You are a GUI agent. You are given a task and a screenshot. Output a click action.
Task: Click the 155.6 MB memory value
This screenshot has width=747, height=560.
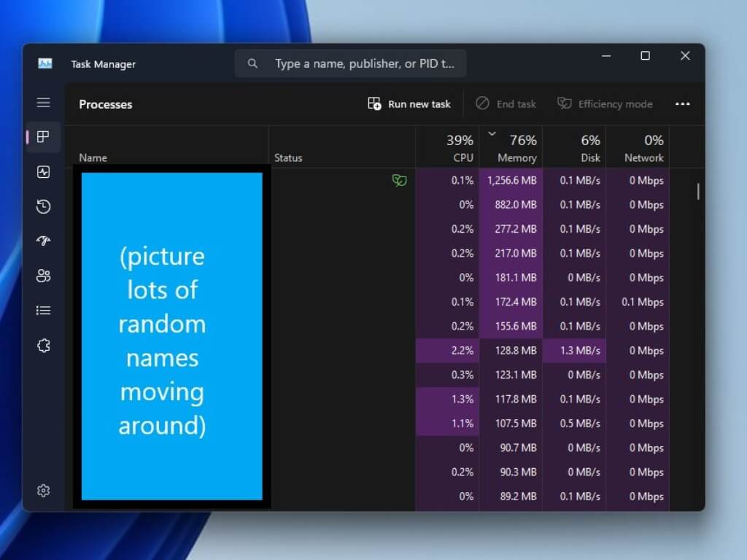pos(516,326)
